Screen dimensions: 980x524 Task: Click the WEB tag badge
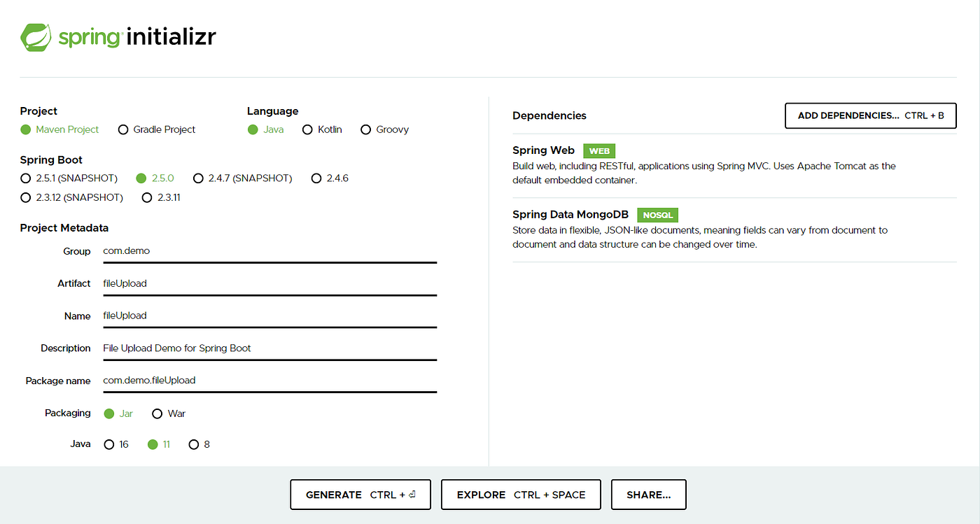(x=599, y=151)
